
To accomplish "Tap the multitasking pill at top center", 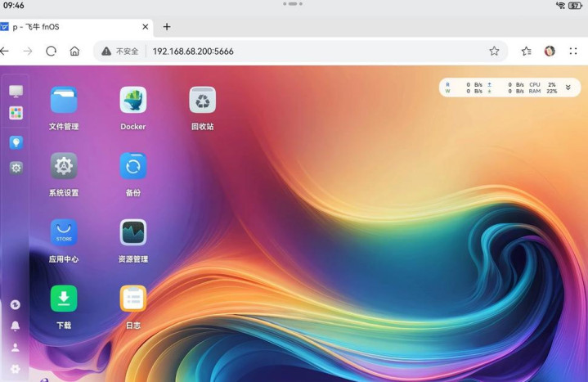I will click(x=293, y=4).
